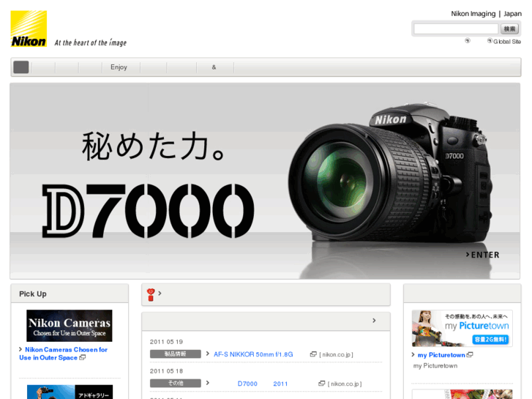Click the red heart character icon

151,295
